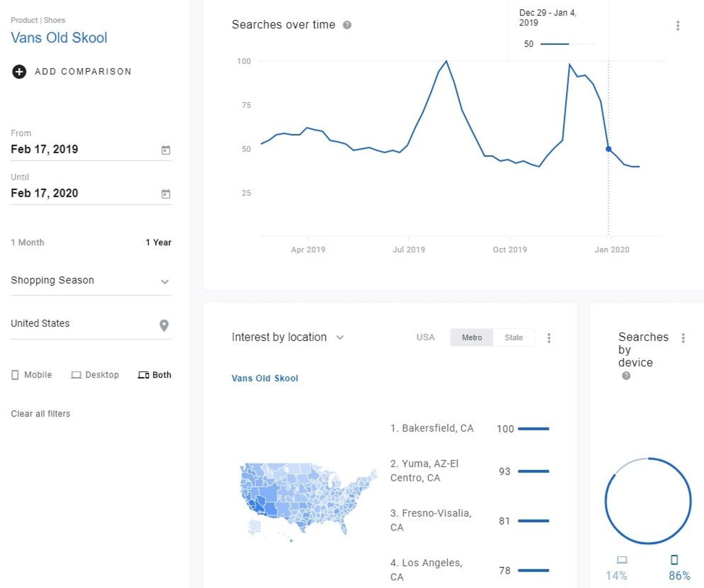704x588 pixels.
Task: Select the Desktop device filter
Action: [95, 374]
